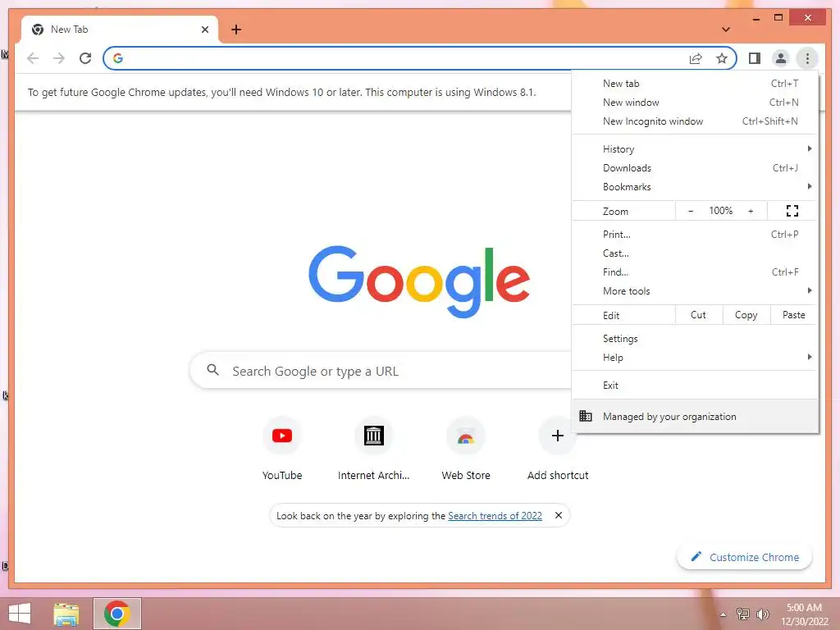The height and width of the screenshot is (630, 840).
Task: Click the Customize Chrome button
Action: tap(745, 557)
